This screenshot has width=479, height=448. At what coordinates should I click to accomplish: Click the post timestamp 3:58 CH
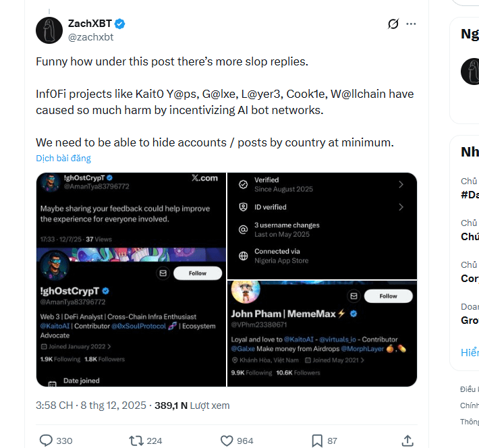tap(54, 405)
